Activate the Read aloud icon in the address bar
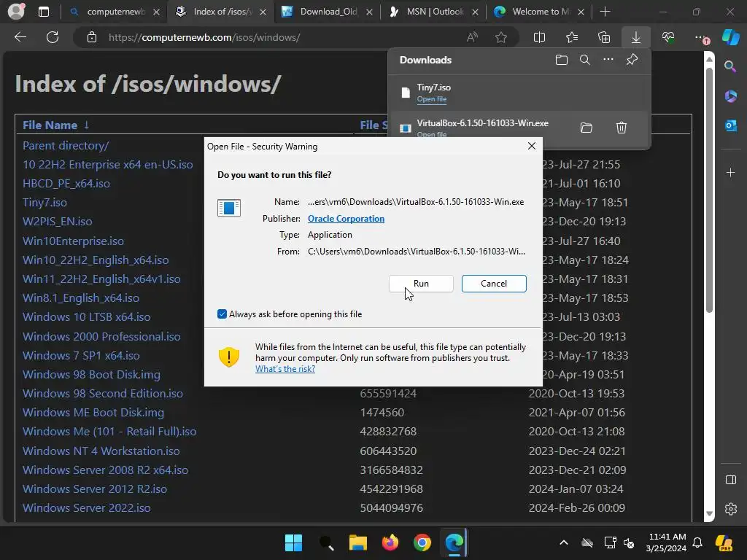 [472, 37]
